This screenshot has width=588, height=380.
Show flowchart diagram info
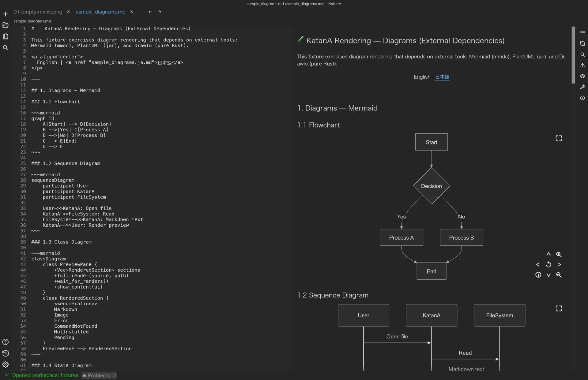(538, 275)
